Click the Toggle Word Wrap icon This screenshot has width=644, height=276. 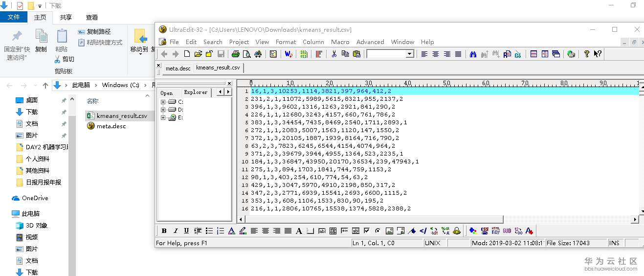(x=289, y=54)
